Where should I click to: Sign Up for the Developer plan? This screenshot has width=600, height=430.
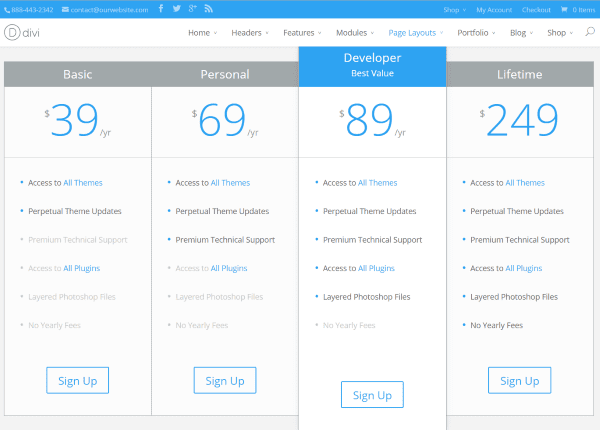click(372, 395)
